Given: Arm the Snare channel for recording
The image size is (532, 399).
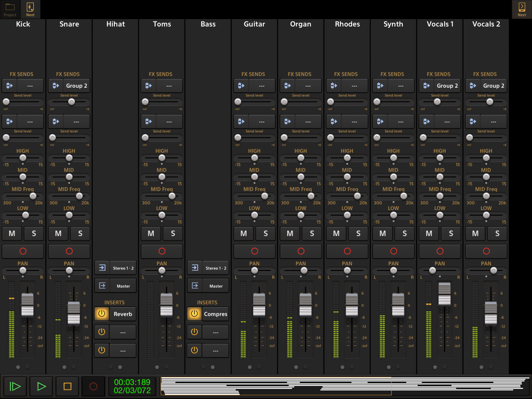Looking at the screenshot, I should click(x=69, y=251).
